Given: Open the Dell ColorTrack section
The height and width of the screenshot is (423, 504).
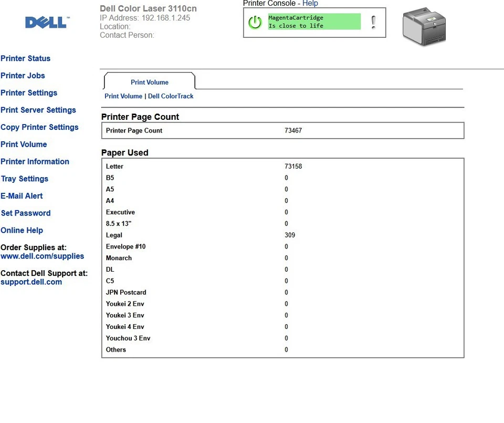Looking at the screenshot, I should (171, 96).
